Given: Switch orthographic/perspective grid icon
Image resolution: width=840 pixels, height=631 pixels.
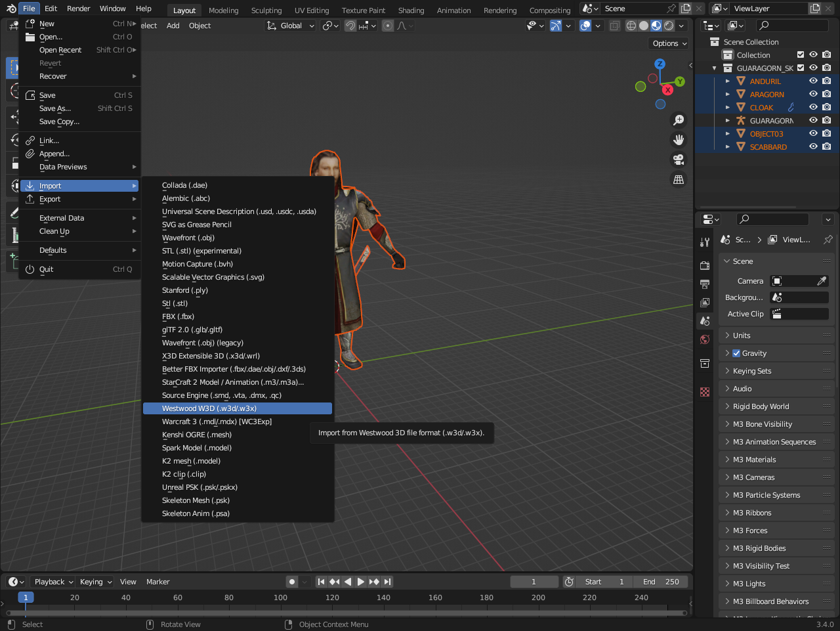Looking at the screenshot, I should pos(679,179).
